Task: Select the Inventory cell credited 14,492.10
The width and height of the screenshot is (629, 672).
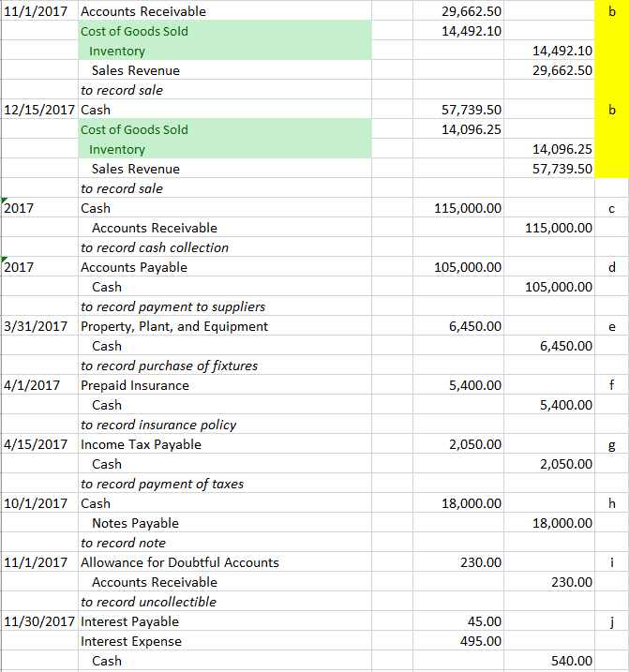Action: 225,51
